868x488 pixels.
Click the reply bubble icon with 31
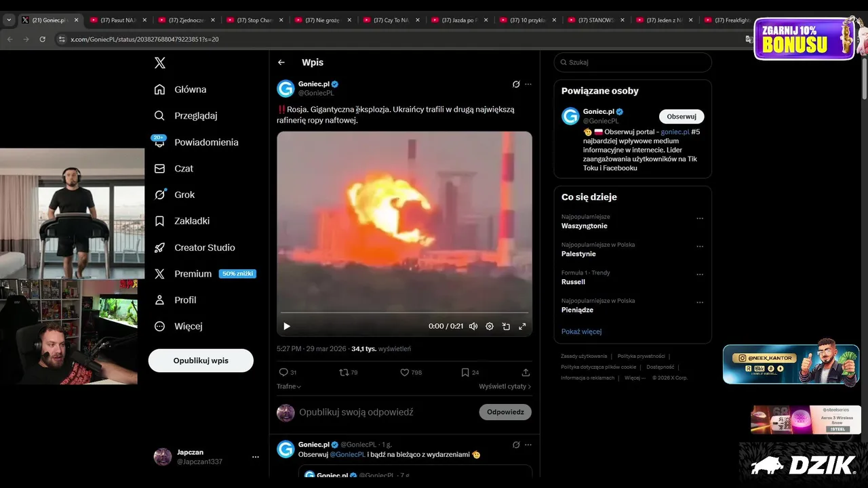[283, 372]
